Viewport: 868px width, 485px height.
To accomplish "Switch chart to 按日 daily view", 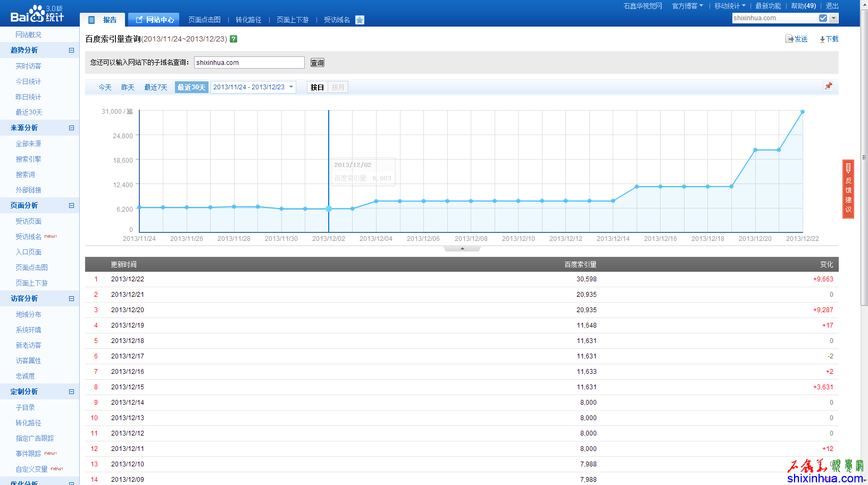I will [317, 87].
